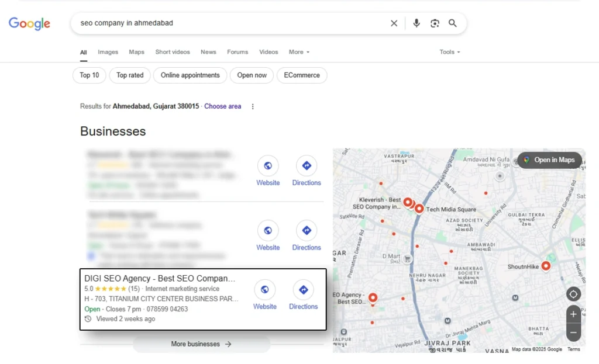Click the 'Kleverish - Best SEO Company' map label
The image size is (599, 364).
pos(377,203)
